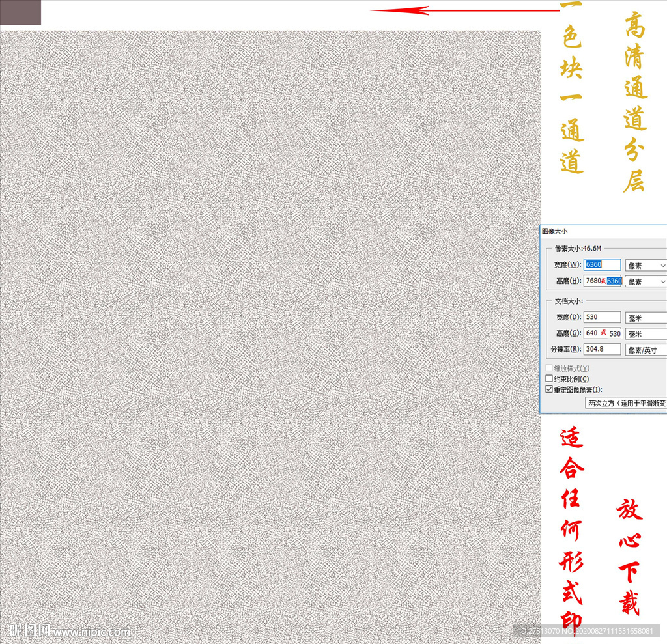Click the 图像大小 dialog title
667x644 pixels.
pyautogui.click(x=554, y=231)
